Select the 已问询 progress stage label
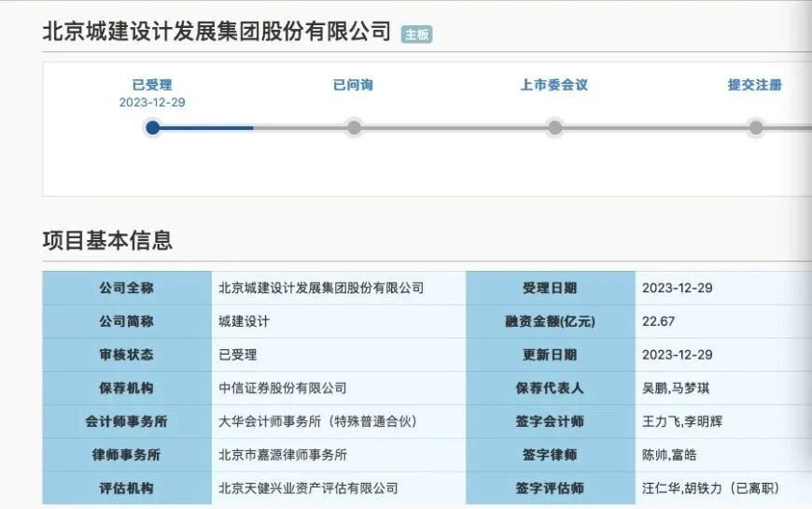This screenshot has width=812, height=509. (353, 84)
